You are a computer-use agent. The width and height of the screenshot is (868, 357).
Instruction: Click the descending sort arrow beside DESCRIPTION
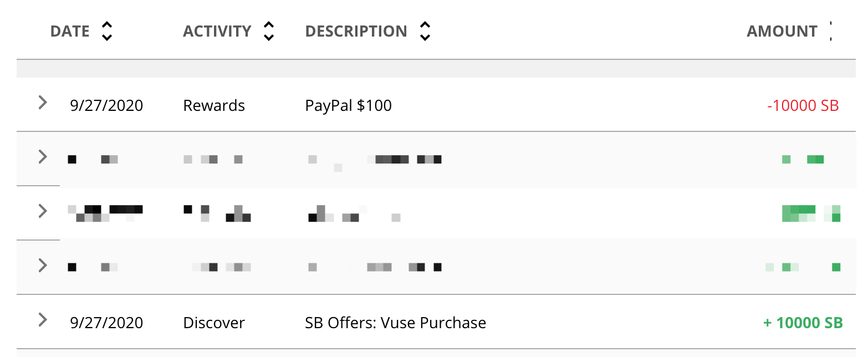425,38
